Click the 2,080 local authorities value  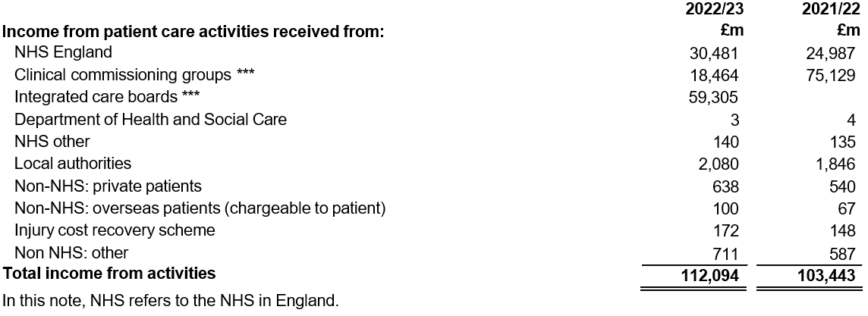(718, 164)
